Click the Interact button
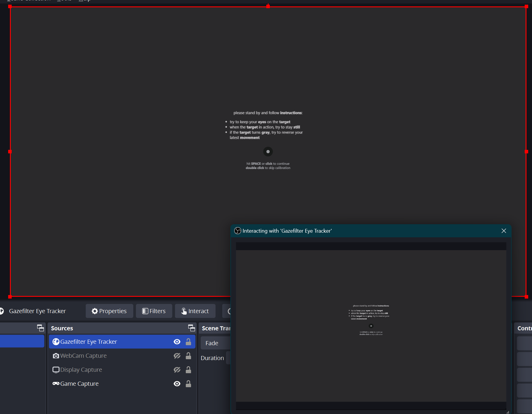The image size is (532, 414). [195, 311]
